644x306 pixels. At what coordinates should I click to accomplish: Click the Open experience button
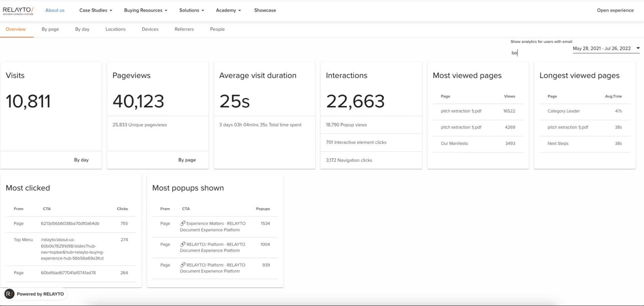click(x=615, y=10)
